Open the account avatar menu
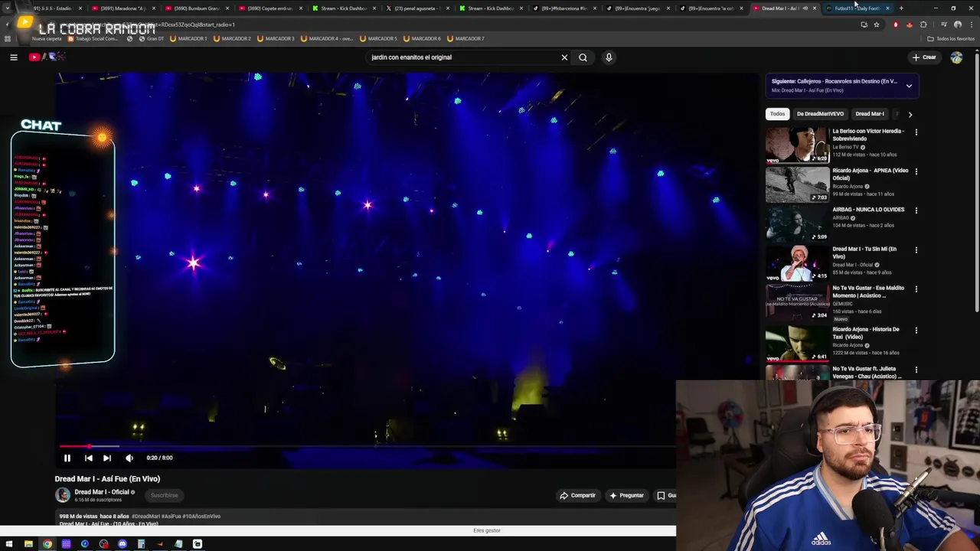Screen dimensions: 980x551 [956, 57]
